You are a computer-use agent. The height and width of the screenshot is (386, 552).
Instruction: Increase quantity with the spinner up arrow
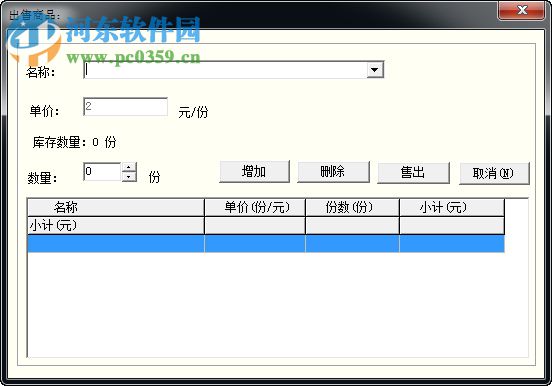(x=129, y=167)
